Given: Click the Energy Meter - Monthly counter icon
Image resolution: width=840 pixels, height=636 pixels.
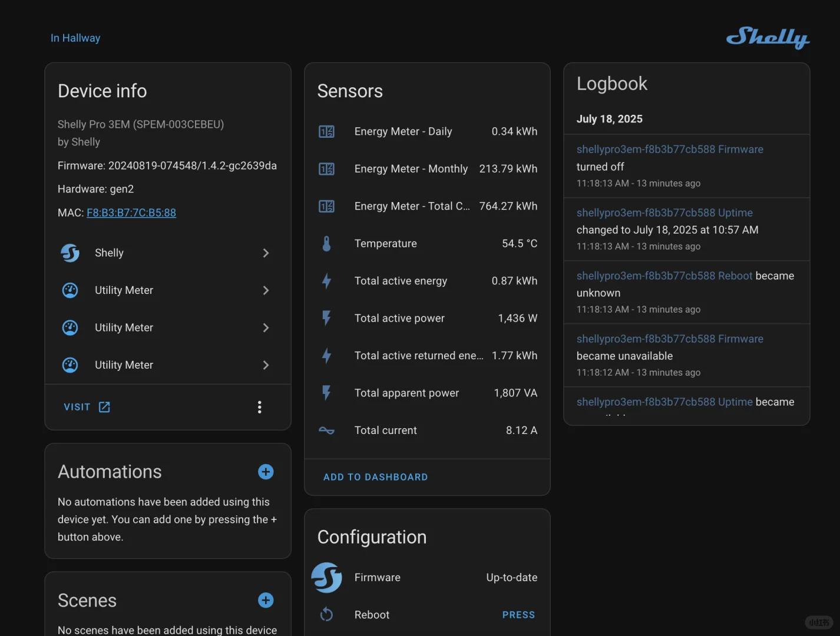Looking at the screenshot, I should [326, 169].
